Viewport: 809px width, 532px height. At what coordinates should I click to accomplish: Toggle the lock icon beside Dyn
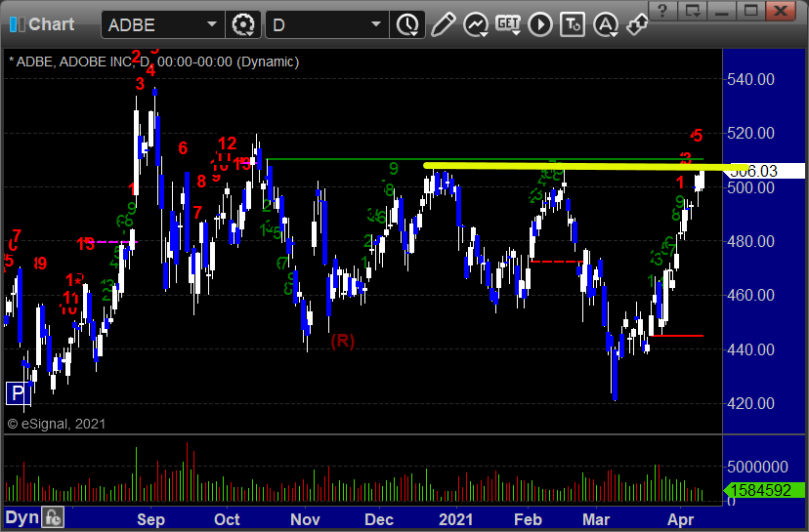53,517
